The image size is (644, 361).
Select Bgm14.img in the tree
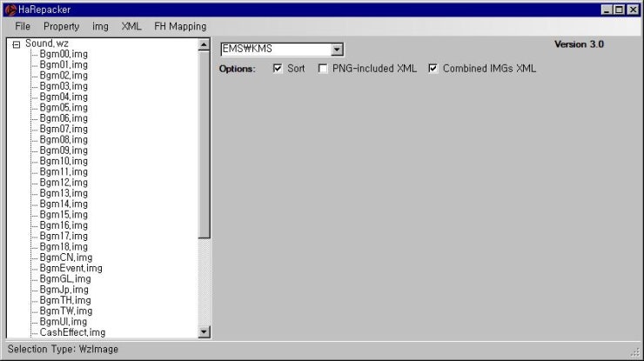click(64, 204)
